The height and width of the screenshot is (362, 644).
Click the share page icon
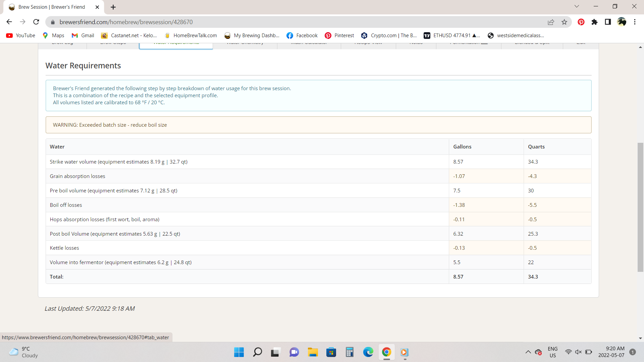coord(551,22)
